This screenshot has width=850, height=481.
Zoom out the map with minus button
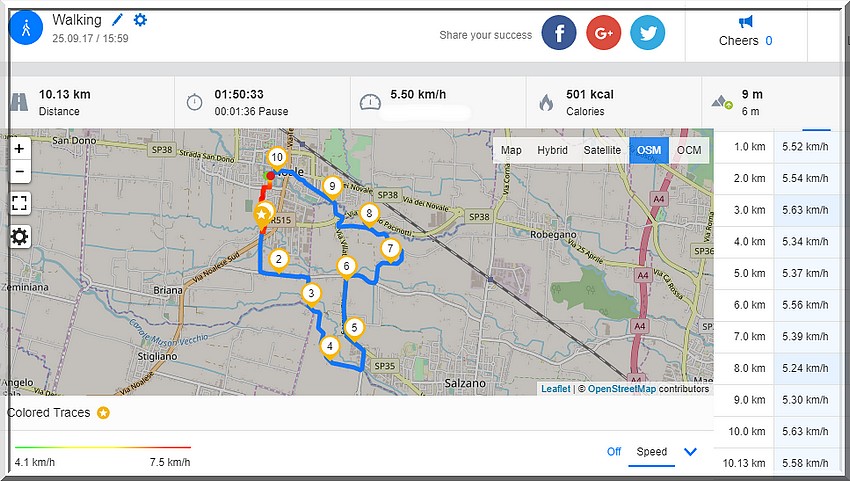(19, 172)
